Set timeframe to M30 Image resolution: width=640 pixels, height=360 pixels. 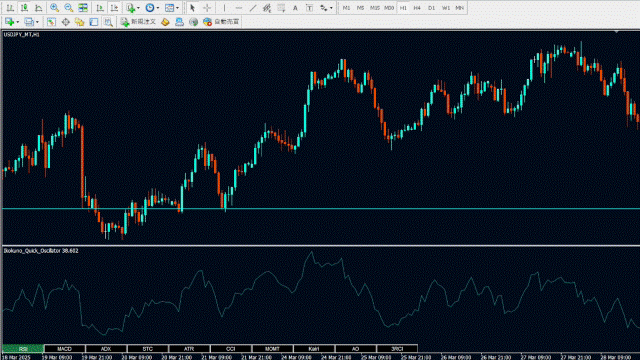click(x=389, y=8)
